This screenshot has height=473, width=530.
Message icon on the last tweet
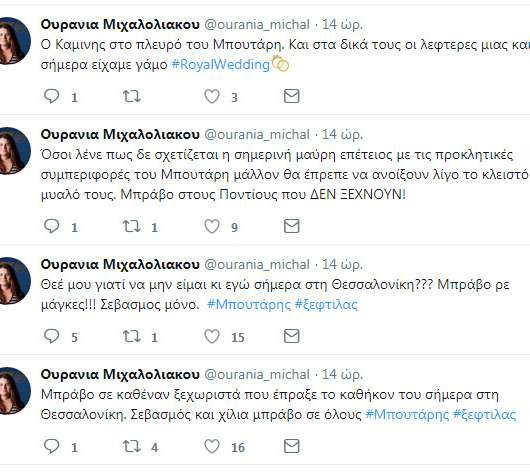click(291, 446)
